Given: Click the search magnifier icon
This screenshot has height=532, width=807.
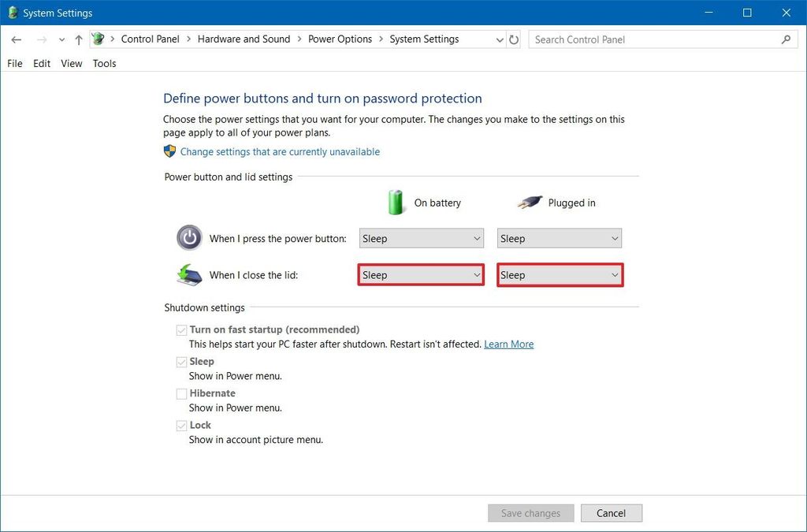Looking at the screenshot, I should click(787, 39).
